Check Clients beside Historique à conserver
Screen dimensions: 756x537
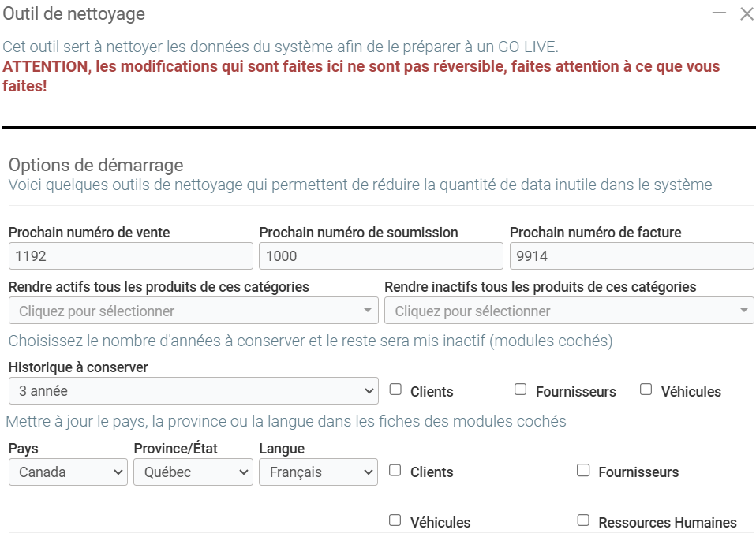(x=395, y=390)
